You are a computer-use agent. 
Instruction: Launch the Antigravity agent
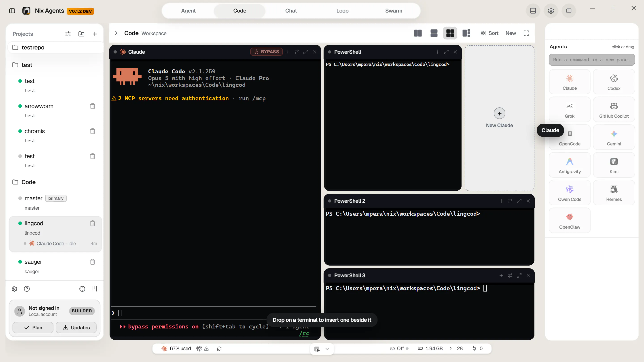(570, 165)
